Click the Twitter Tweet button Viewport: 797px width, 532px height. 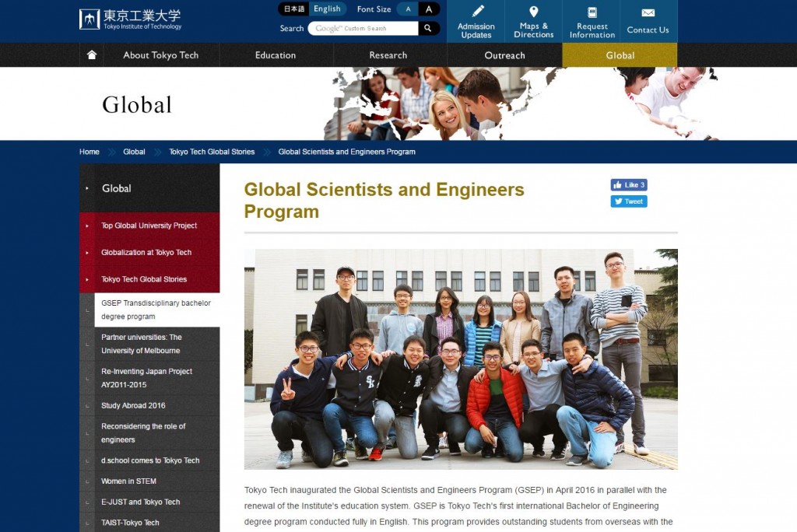[629, 201]
